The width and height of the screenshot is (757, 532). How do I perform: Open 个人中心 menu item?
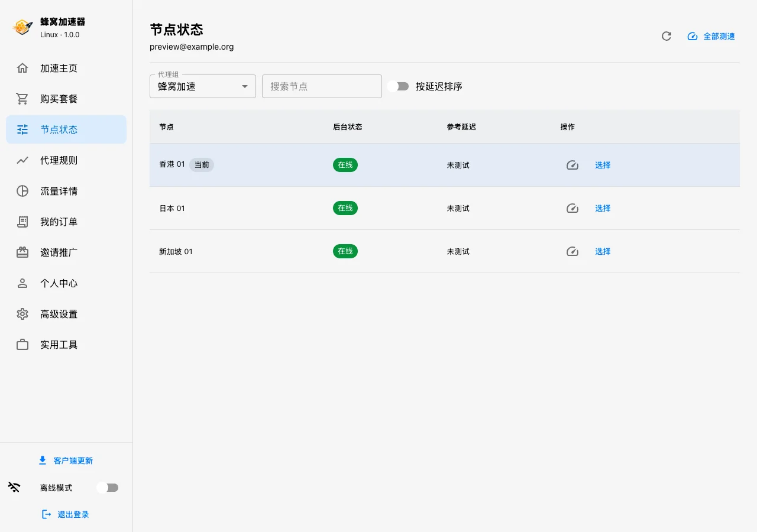pos(66,283)
